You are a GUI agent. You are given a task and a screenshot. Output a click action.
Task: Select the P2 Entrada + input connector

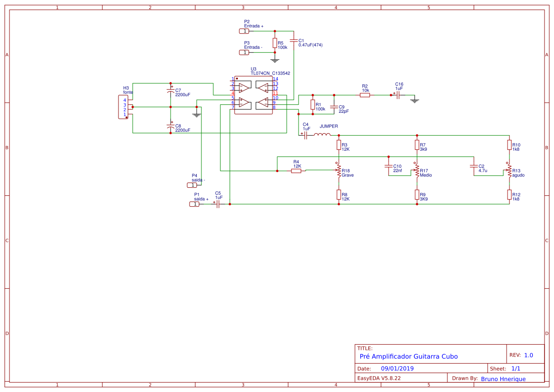[244, 31]
